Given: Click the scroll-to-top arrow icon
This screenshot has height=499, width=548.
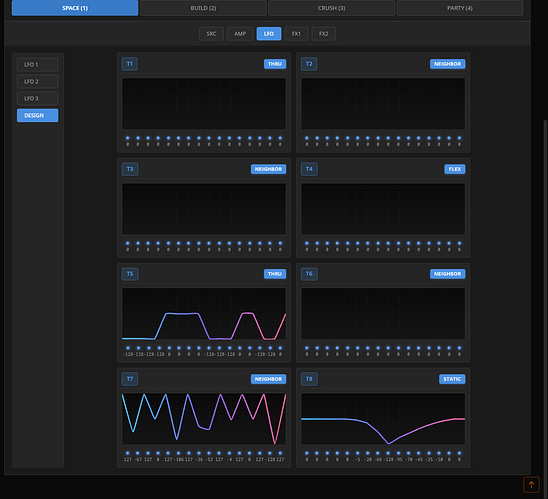Looking at the screenshot, I should pyautogui.click(x=531, y=485).
